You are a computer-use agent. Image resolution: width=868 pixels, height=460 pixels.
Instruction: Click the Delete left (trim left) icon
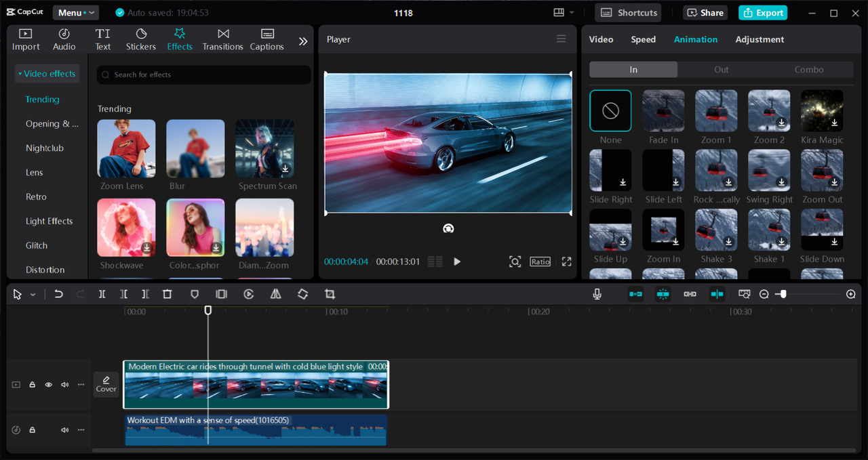pos(123,294)
